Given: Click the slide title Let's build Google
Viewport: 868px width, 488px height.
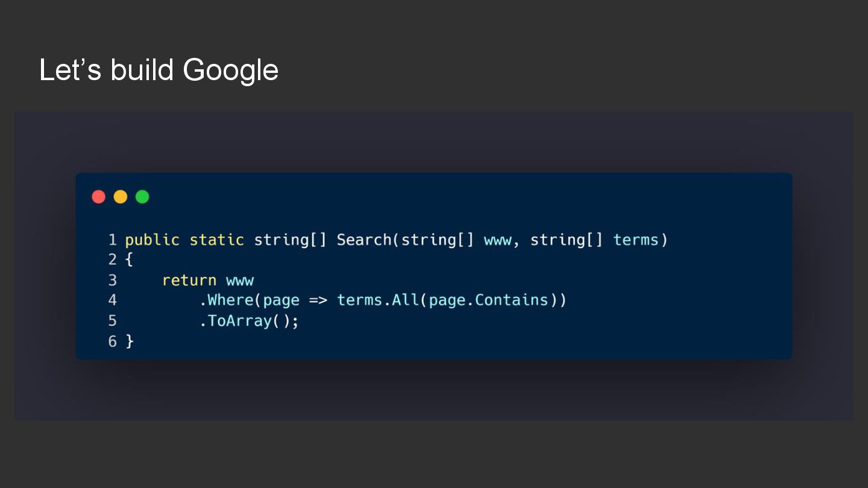Looking at the screenshot, I should click(x=159, y=70).
